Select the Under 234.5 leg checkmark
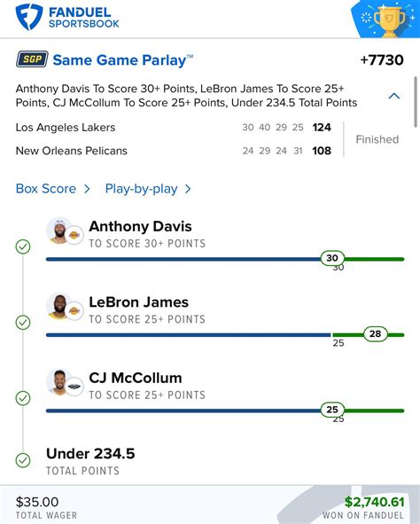Viewport: 420px width, 524px height. [x=23, y=460]
